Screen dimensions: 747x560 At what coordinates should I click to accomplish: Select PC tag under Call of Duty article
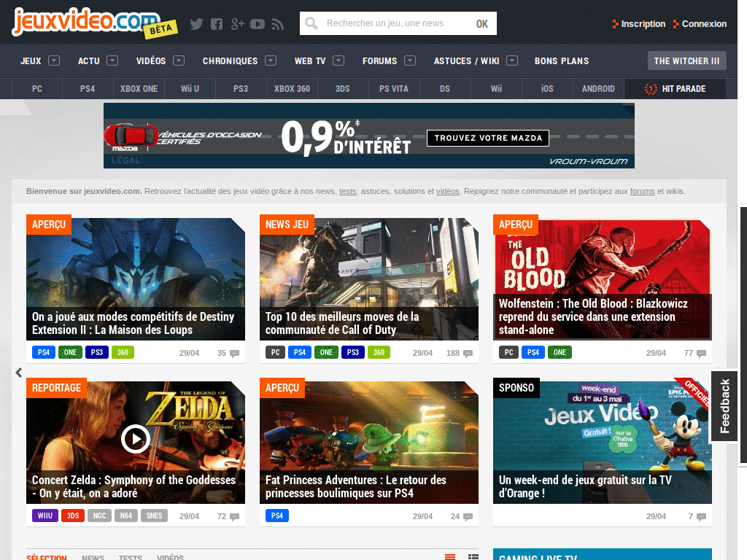click(x=275, y=352)
